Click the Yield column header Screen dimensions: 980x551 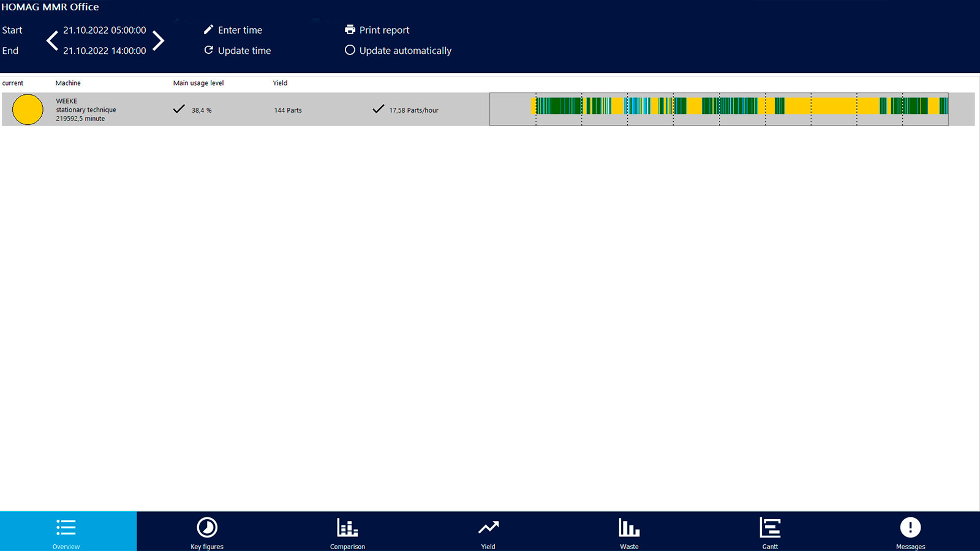point(280,83)
